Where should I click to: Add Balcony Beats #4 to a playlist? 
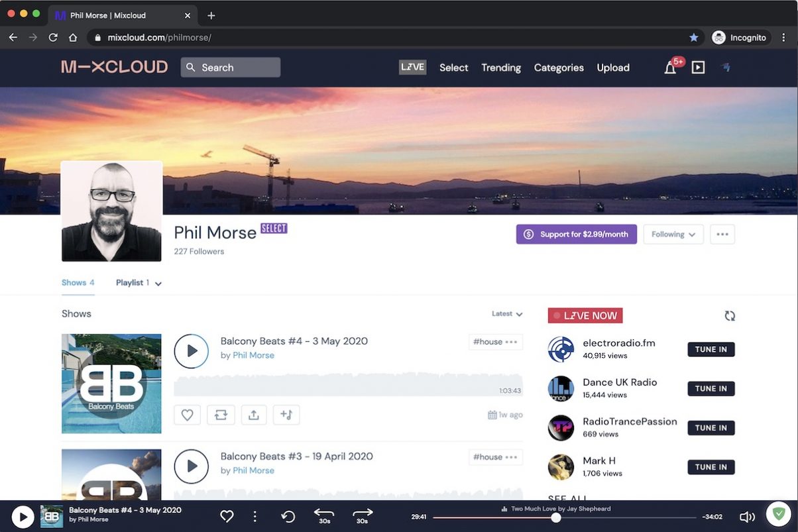point(286,414)
